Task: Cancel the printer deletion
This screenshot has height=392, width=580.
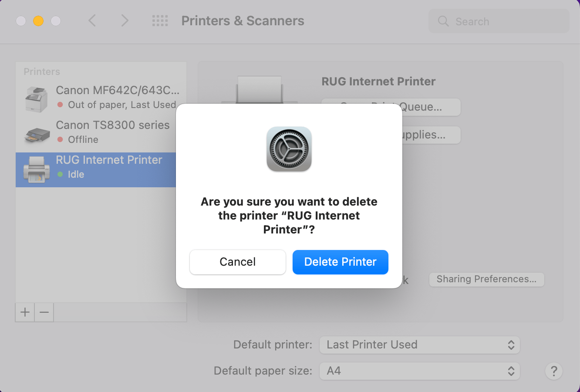Action: [237, 262]
